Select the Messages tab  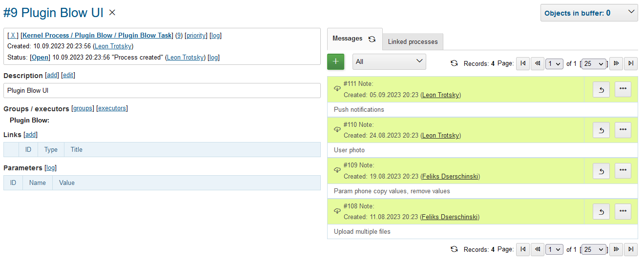pyautogui.click(x=347, y=39)
